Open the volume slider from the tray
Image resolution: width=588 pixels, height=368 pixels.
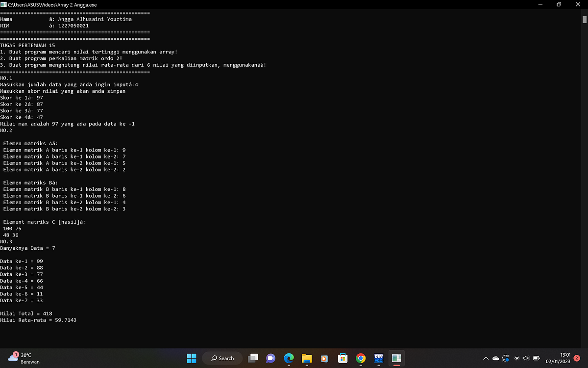tap(526, 358)
